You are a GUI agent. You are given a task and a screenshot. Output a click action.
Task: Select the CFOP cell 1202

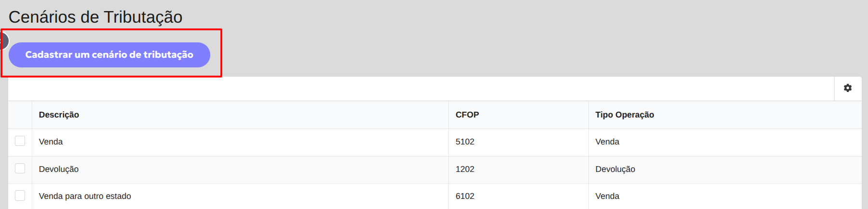click(x=465, y=169)
